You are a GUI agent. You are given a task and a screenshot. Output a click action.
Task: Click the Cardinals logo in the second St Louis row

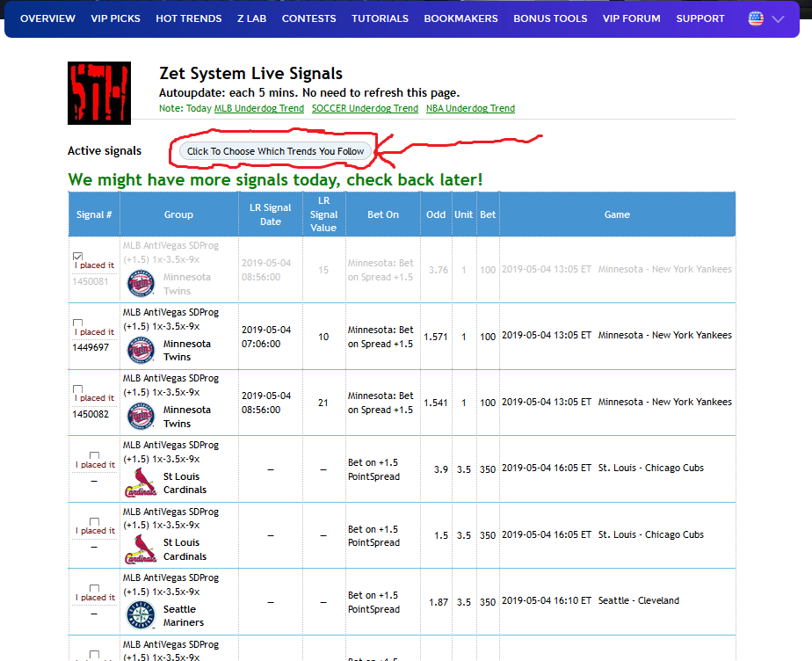[x=140, y=548]
